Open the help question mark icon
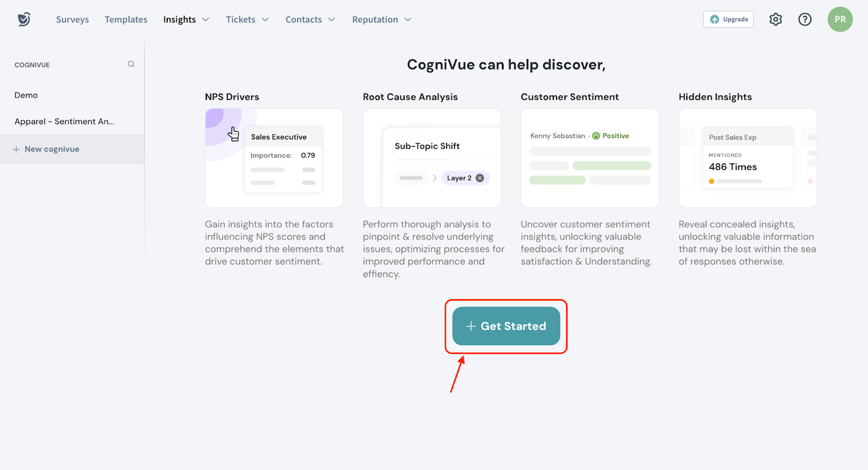 pos(805,20)
